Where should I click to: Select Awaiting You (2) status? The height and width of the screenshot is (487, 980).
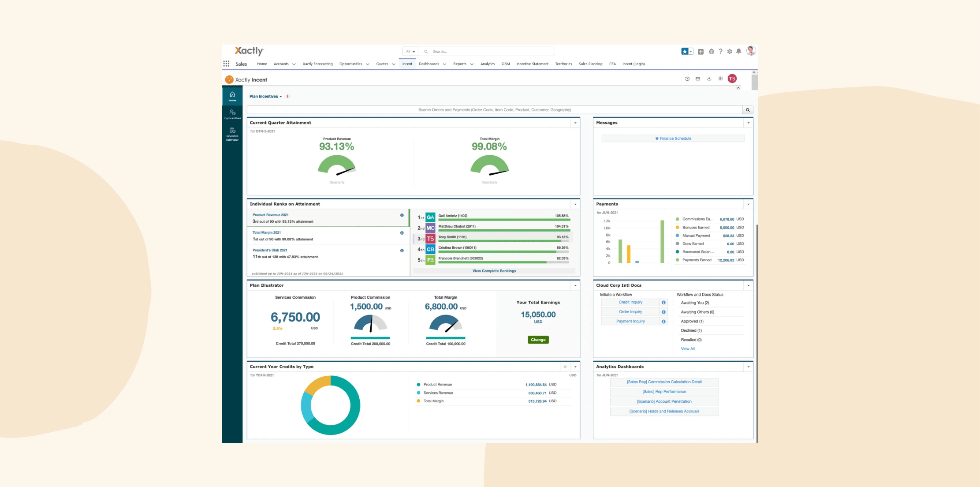pos(695,303)
